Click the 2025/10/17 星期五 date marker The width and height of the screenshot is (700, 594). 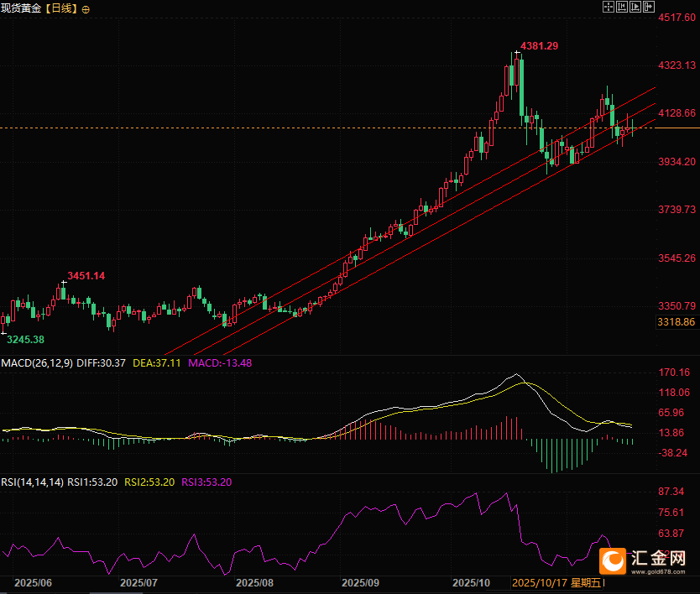pos(557,582)
